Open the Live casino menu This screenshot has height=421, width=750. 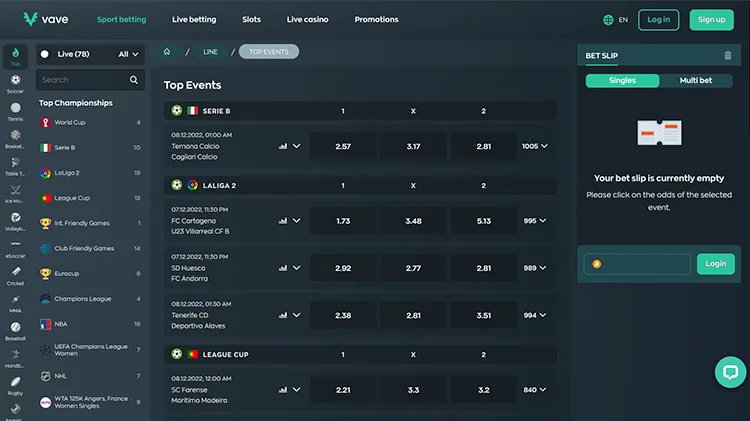coord(307,19)
